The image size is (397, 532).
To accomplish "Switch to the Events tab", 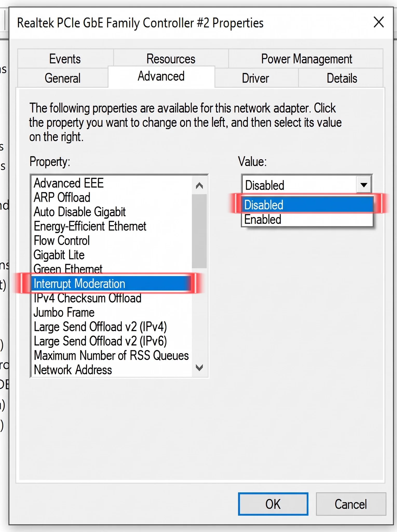I will [65, 59].
